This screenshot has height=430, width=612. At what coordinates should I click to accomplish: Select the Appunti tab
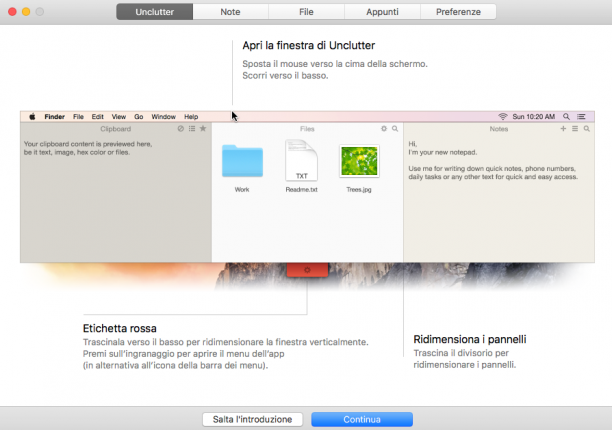click(x=382, y=12)
